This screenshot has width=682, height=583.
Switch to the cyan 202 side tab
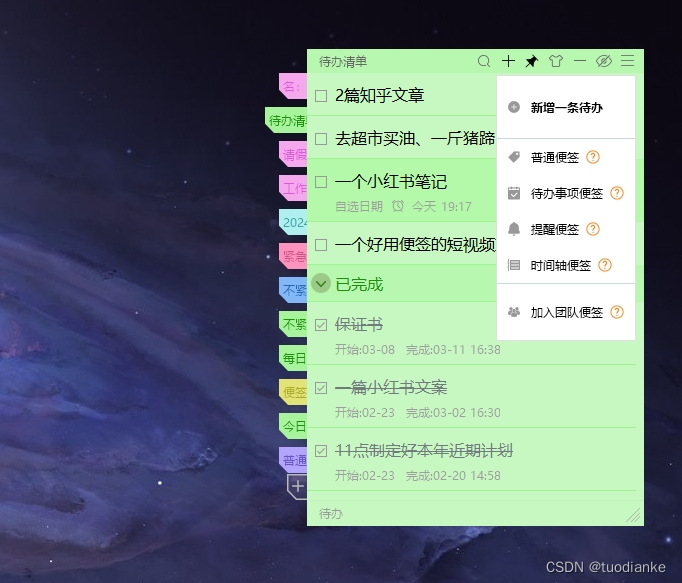(x=293, y=222)
